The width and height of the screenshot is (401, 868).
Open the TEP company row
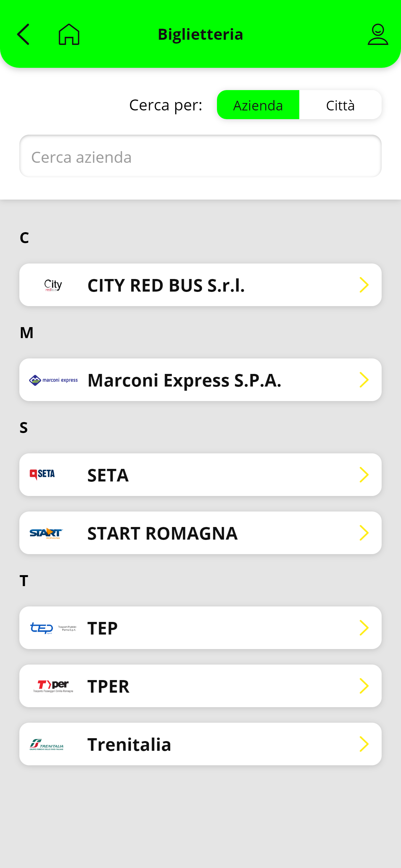point(200,628)
